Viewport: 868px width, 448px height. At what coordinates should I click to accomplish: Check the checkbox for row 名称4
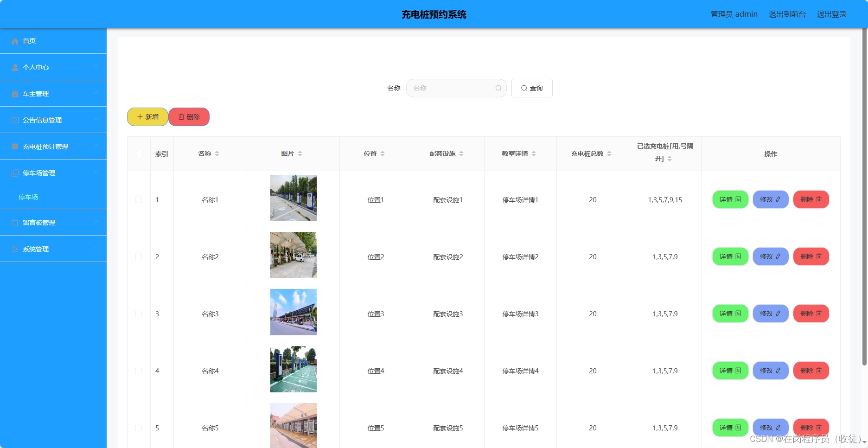[x=138, y=371]
